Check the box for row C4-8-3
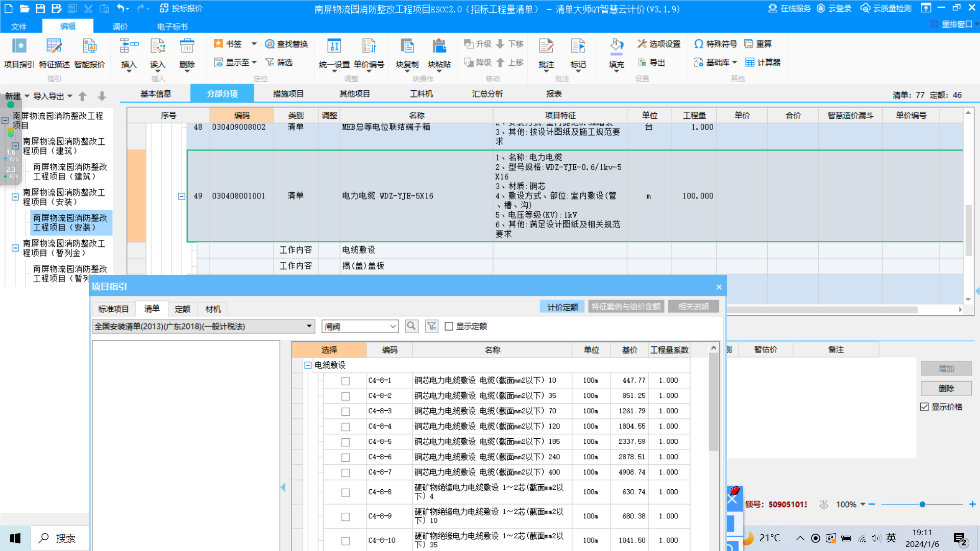 click(x=346, y=411)
